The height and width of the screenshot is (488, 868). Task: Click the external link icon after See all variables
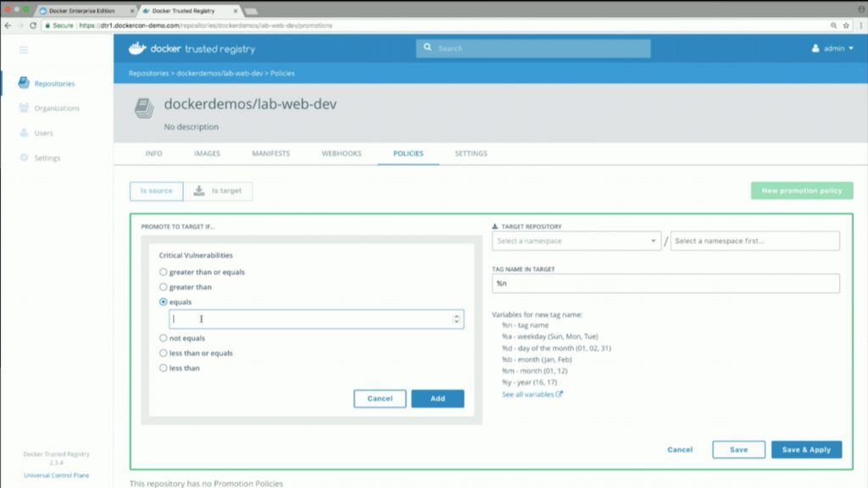(x=559, y=394)
